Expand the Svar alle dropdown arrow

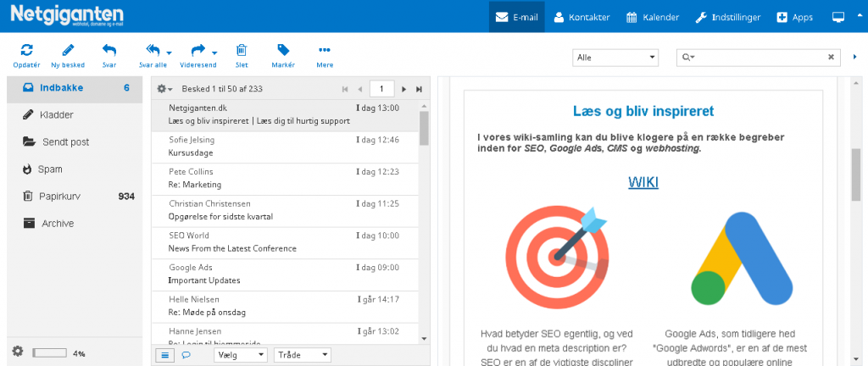tap(170, 53)
